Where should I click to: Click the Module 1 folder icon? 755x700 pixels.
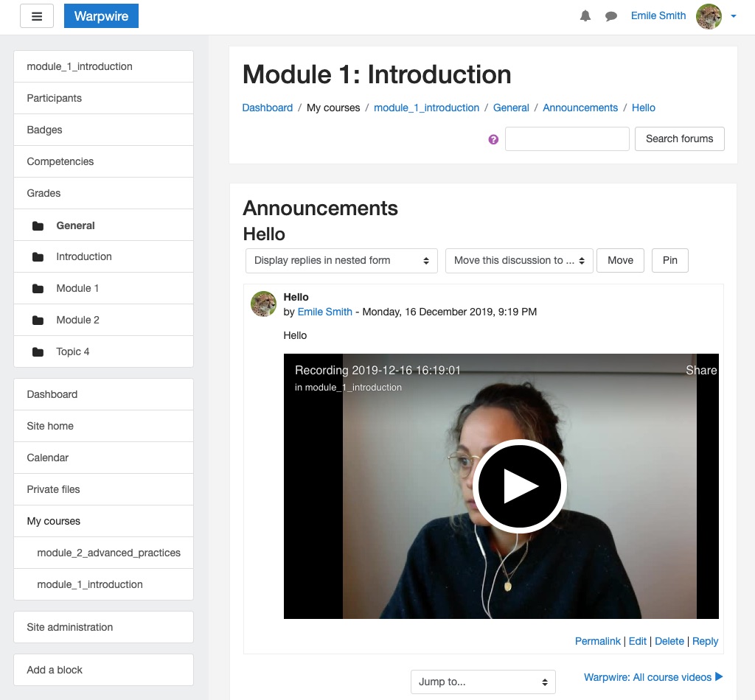pyautogui.click(x=38, y=289)
